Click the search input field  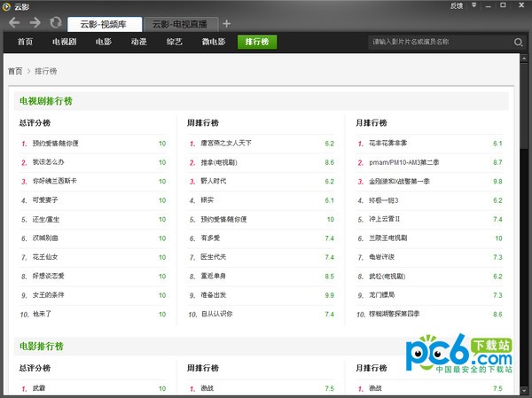point(439,42)
